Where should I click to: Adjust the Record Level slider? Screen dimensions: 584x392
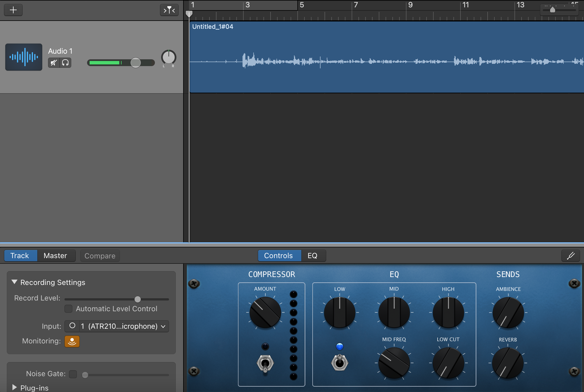[x=137, y=299]
